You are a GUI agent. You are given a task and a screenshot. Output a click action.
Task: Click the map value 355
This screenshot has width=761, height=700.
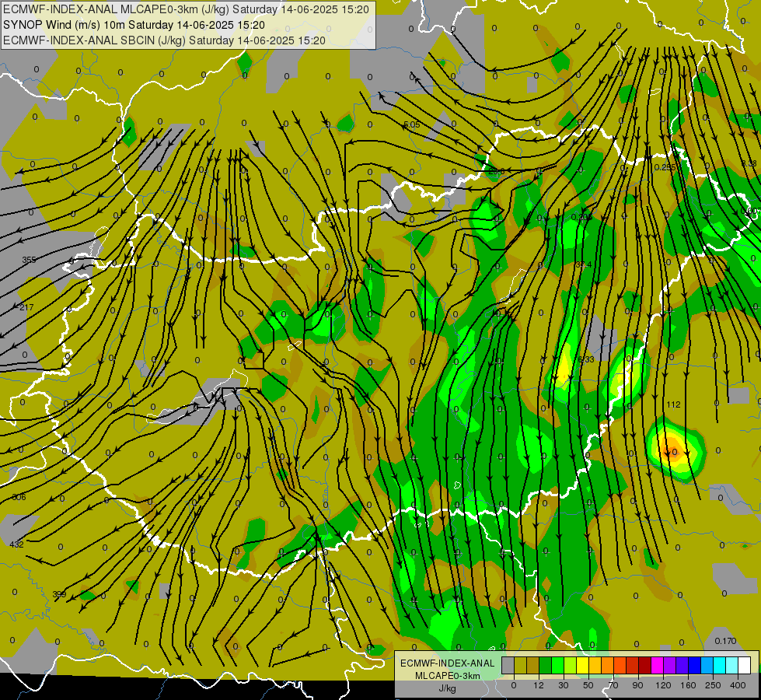29,260
